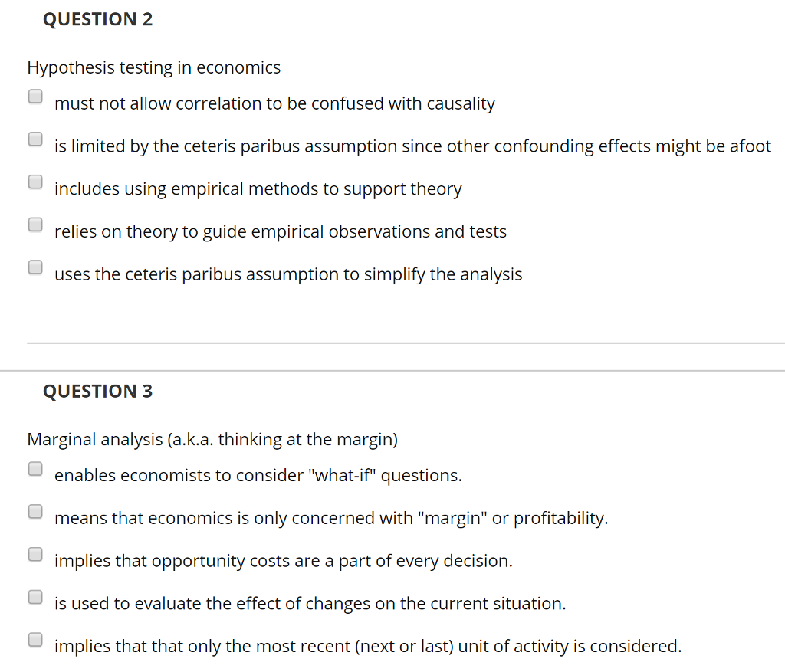
Task: Click the 'empirical methods' answer label text
Action: pyautogui.click(x=258, y=188)
